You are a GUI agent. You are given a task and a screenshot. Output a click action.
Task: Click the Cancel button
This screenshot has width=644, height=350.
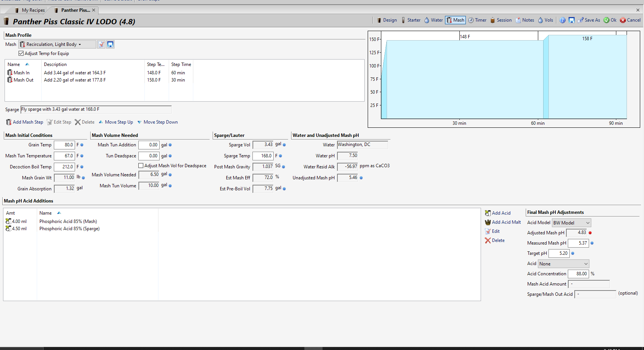pyautogui.click(x=630, y=20)
